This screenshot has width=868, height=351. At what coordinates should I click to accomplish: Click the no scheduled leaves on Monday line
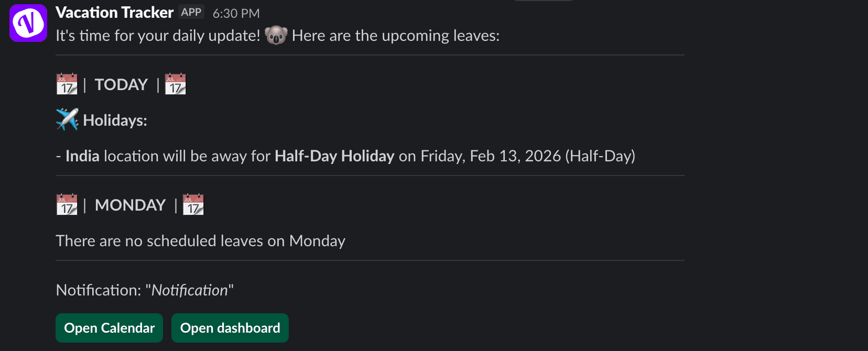(200, 241)
